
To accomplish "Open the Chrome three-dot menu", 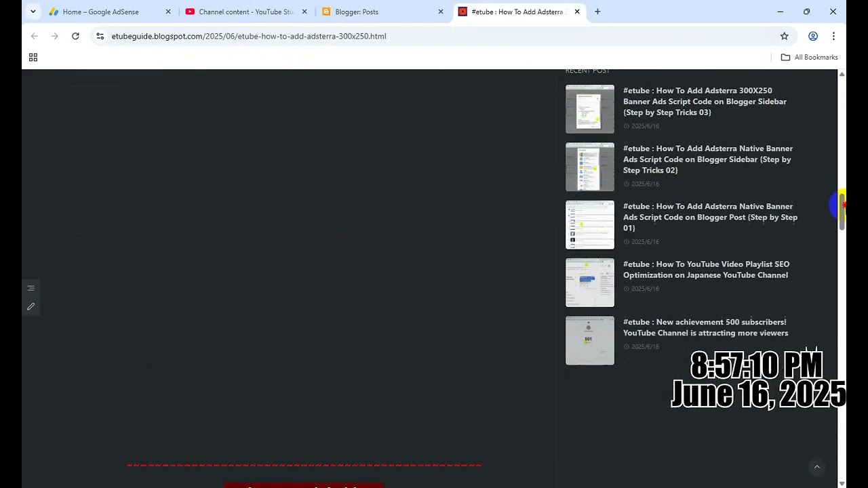I will 833,36.
